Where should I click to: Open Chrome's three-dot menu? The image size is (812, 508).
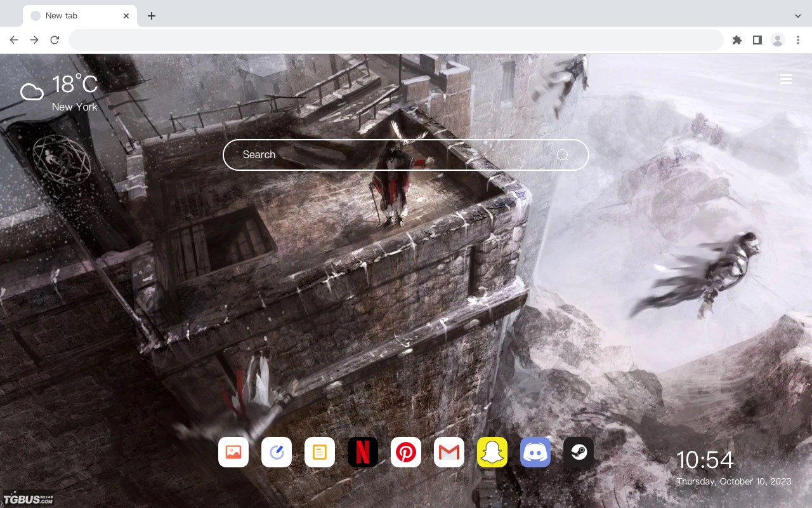[x=798, y=40]
